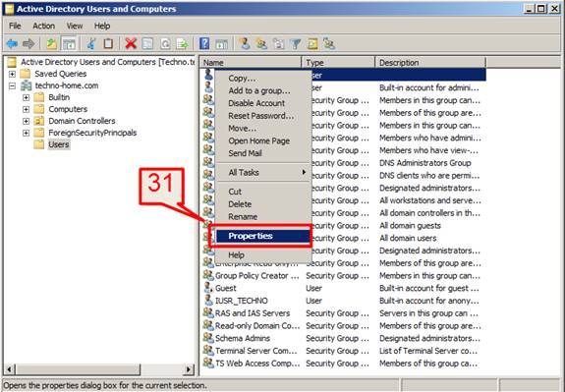The image size is (565, 392).
Task: Expand the ForeignSecurityPrincipals node
Action: 26,133
